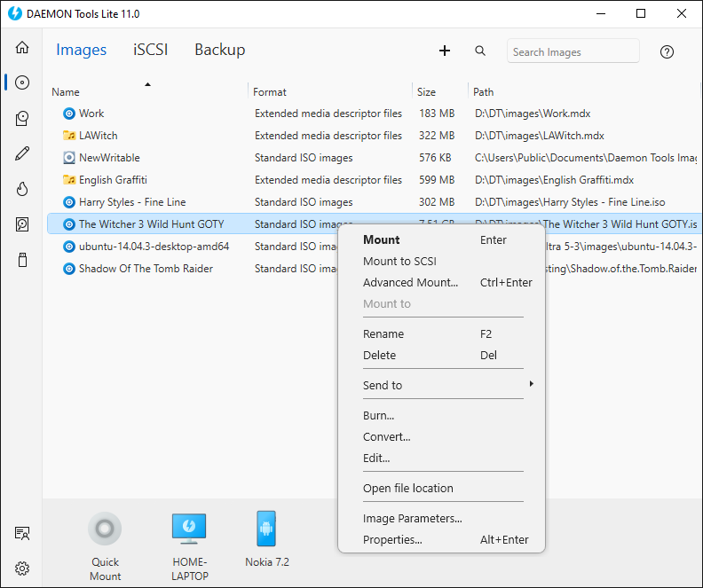Click the ubuntu-14.04.3 disc icon
Image resolution: width=703 pixels, height=588 pixels.
(69, 247)
